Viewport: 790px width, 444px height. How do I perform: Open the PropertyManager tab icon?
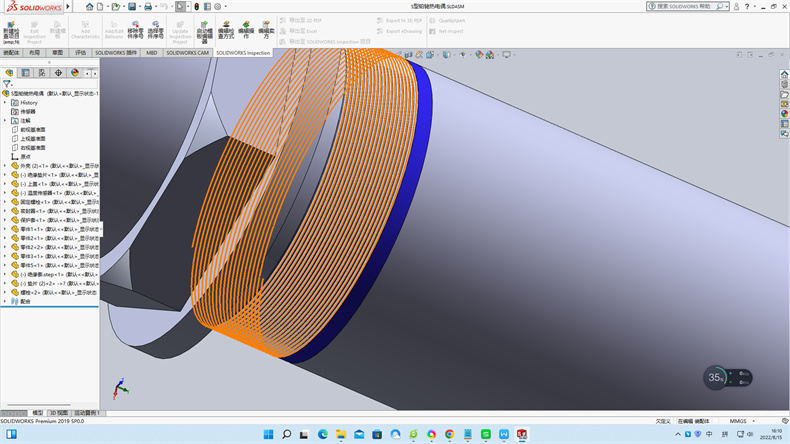click(25, 73)
